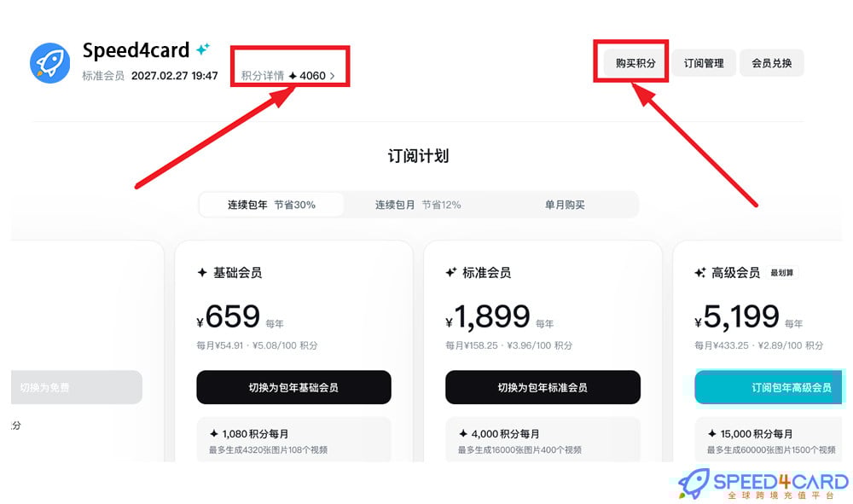
Task: Click 订阅包年高级会员 on the premium plan
Action: 769,387
